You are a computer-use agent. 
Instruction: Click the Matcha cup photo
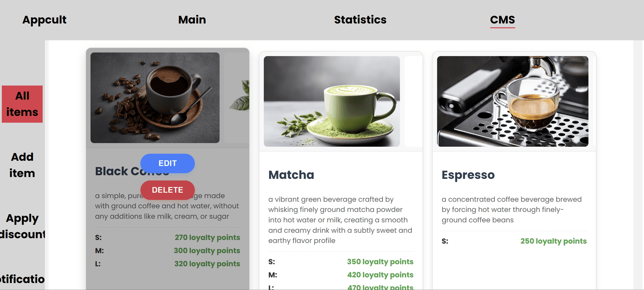(332, 101)
